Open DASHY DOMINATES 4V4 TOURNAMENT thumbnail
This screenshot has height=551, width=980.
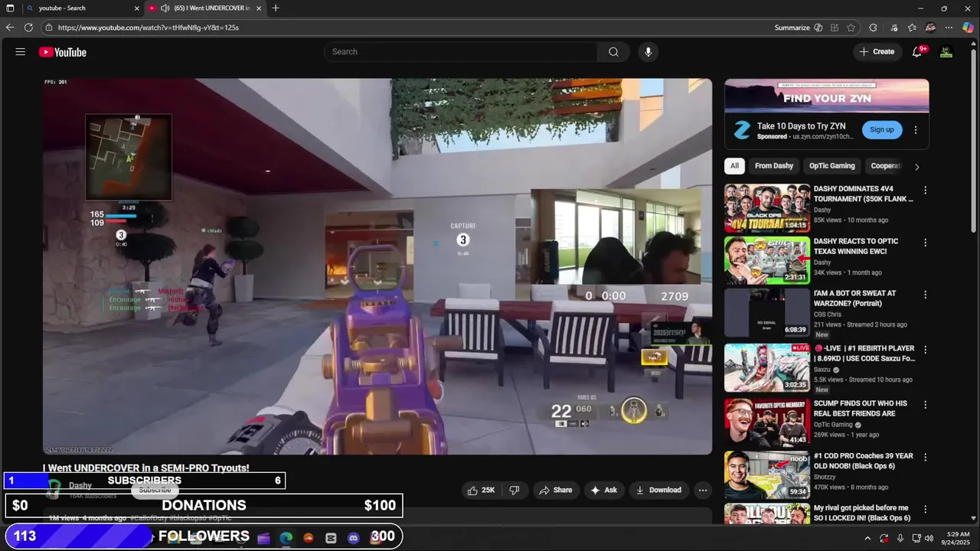(767, 208)
